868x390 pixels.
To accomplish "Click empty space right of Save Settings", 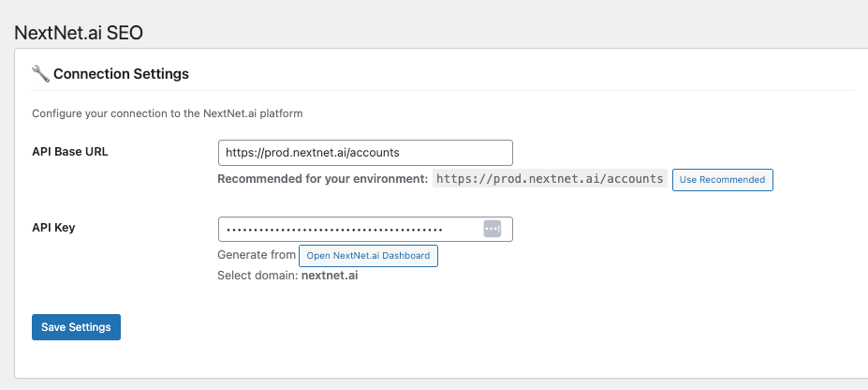I will [x=375, y=327].
